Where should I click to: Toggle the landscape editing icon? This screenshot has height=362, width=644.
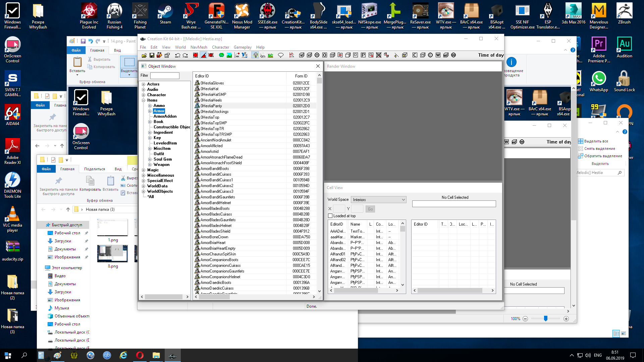tap(229, 55)
